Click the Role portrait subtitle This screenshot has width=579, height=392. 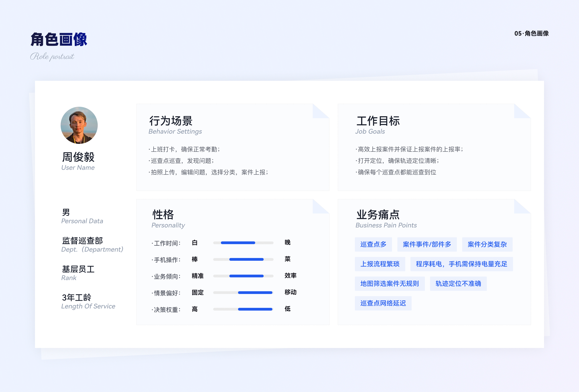(52, 57)
